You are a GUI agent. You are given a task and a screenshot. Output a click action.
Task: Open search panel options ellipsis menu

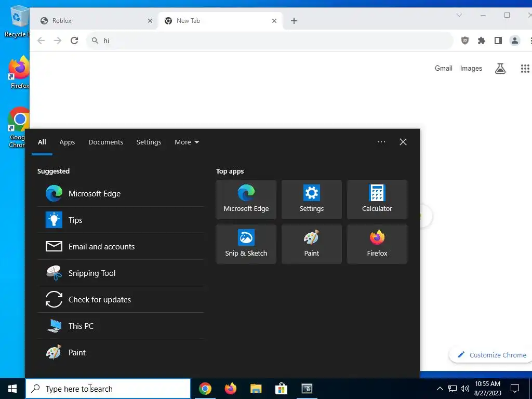pyautogui.click(x=381, y=142)
